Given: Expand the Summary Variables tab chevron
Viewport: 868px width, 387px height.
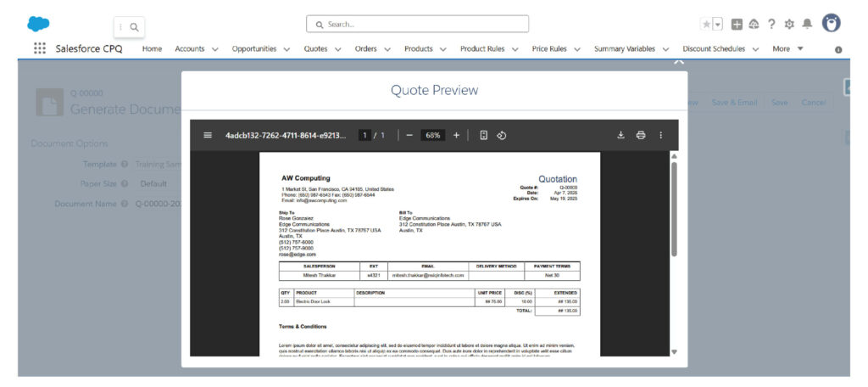Looking at the screenshot, I should tap(666, 49).
